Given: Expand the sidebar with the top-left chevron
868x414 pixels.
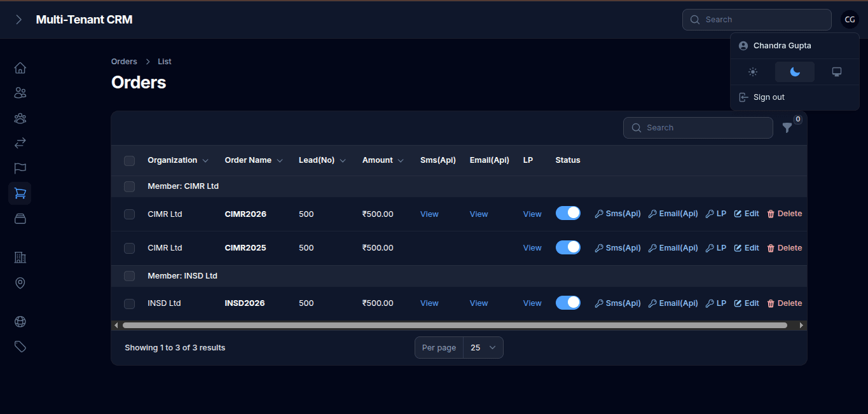Looking at the screenshot, I should pyautogui.click(x=18, y=20).
